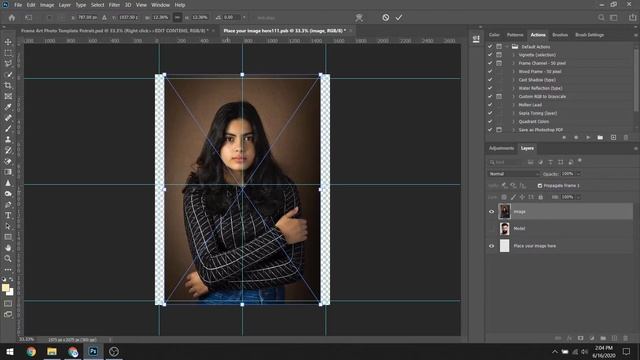This screenshot has width=640, height=360.
Task: Play the selected action
Action: [x=588, y=138]
